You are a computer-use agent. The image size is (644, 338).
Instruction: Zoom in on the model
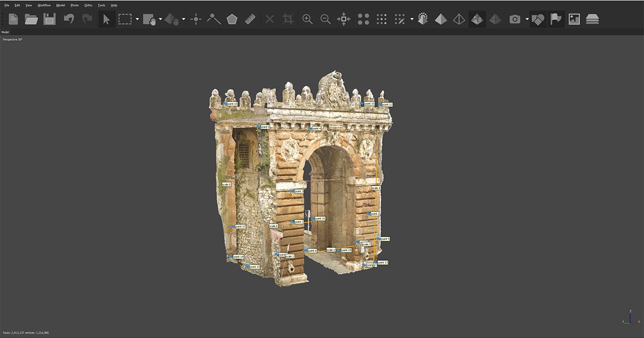point(308,19)
